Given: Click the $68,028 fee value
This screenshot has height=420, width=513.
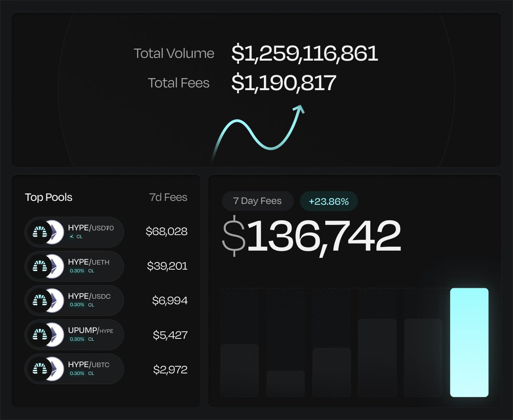Looking at the screenshot, I should (x=166, y=232).
